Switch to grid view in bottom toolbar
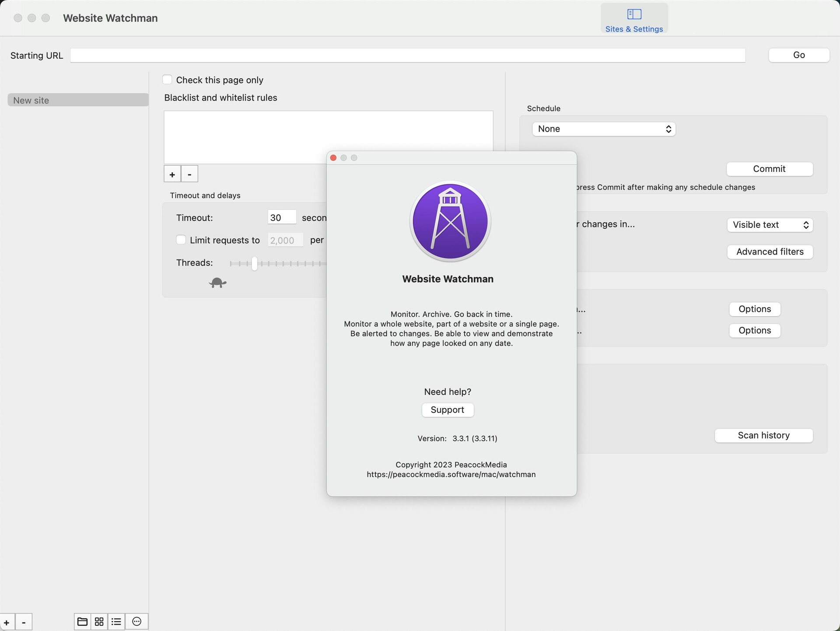 pyautogui.click(x=99, y=621)
